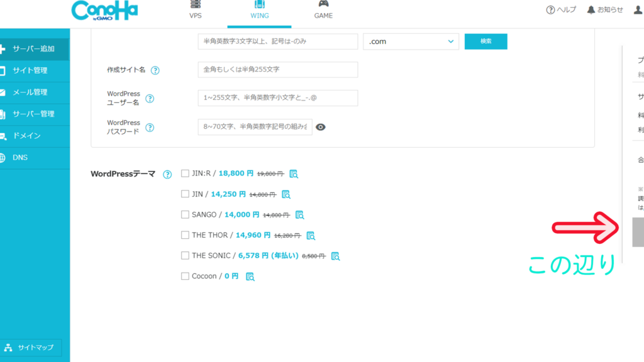Click the WordPressテーマ label
The width and height of the screenshot is (644, 362).
coord(123,174)
